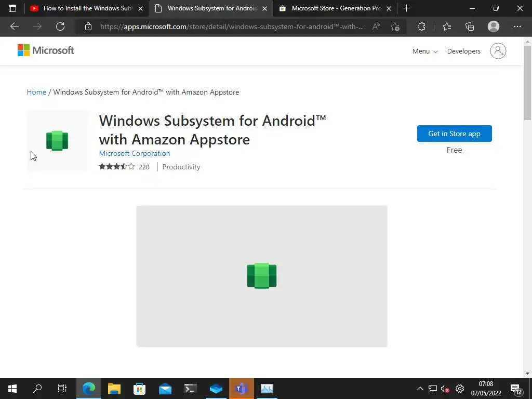Viewport: 532px width, 399px height.
Task: Click the address bar URL field
Action: tap(232, 26)
